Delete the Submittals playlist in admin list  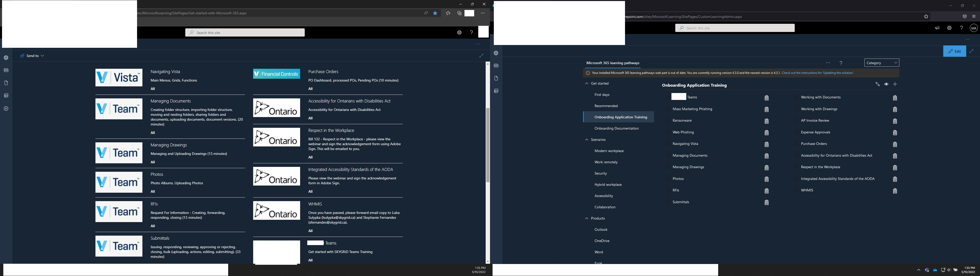[767, 203]
